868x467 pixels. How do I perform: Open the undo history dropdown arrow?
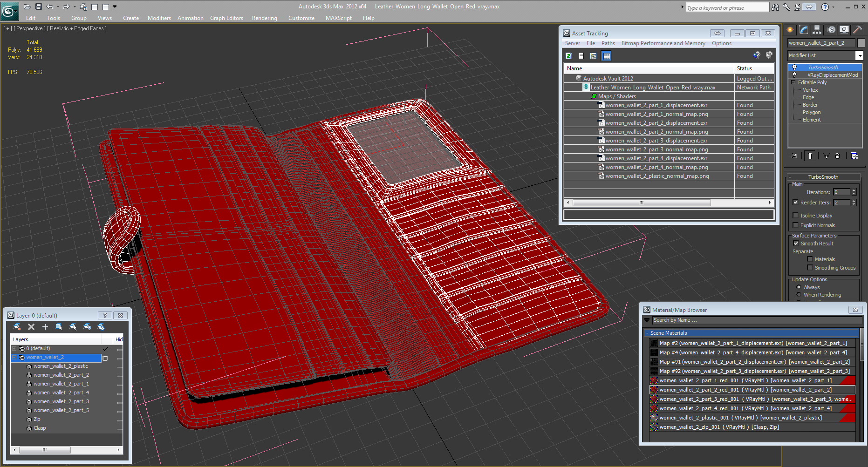point(58,7)
